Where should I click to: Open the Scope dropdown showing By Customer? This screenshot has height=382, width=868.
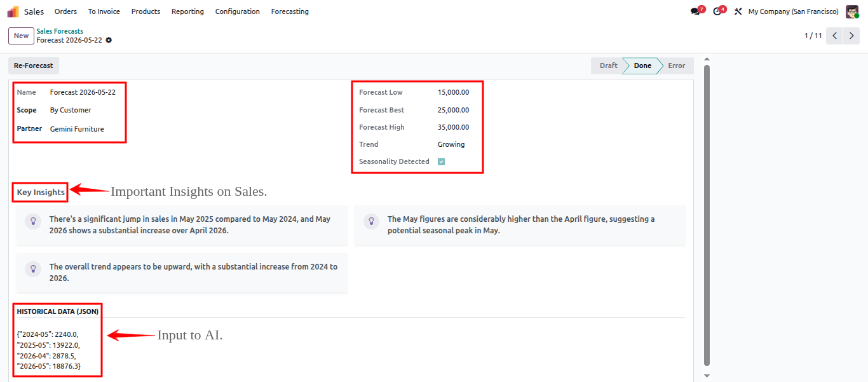tap(71, 110)
